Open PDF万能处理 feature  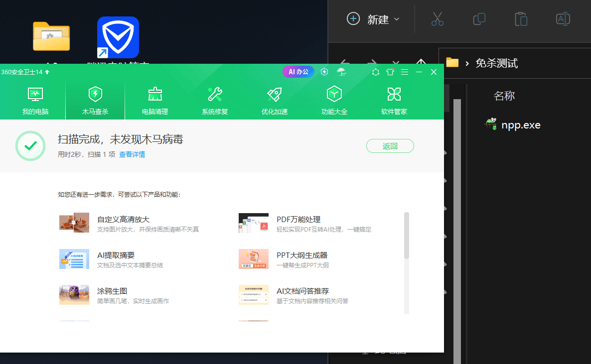pyautogui.click(x=298, y=220)
